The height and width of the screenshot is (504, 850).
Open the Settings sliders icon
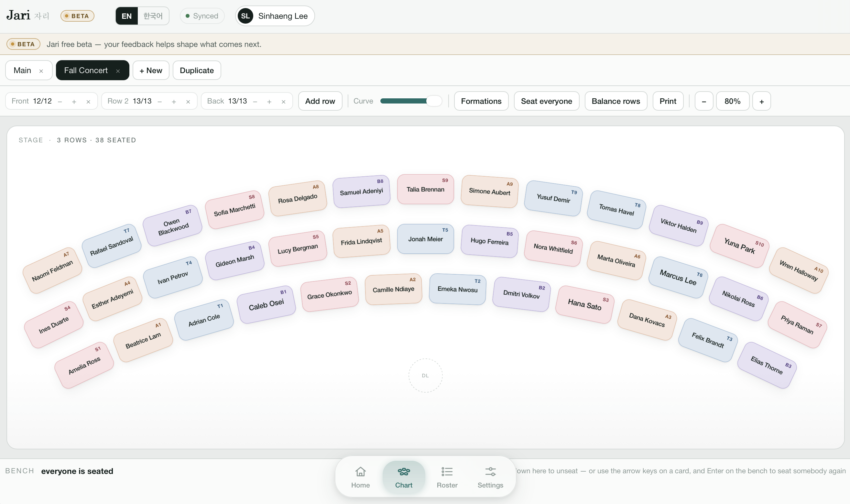[x=490, y=471]
